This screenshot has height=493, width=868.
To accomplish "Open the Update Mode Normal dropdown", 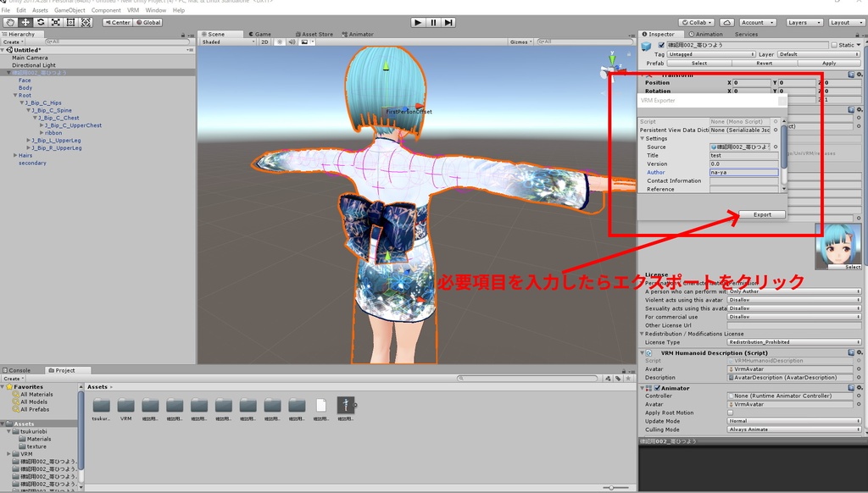I will click(793, 421).
